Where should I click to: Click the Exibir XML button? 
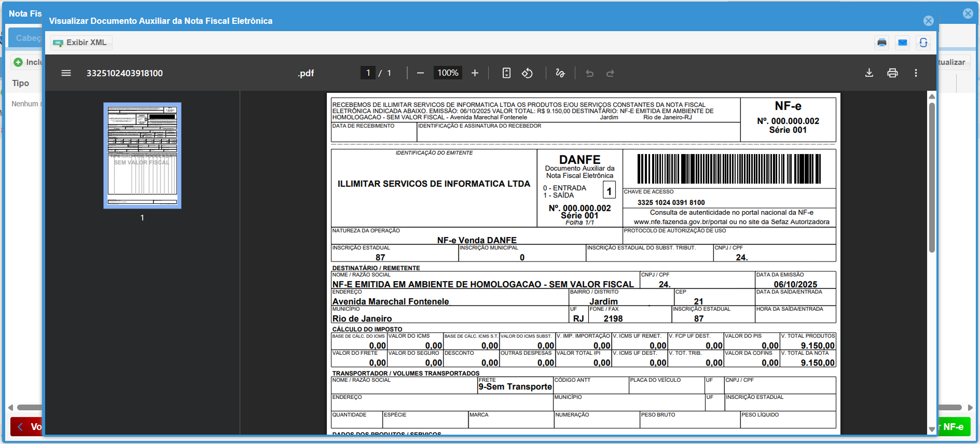(x=81, y=43)
